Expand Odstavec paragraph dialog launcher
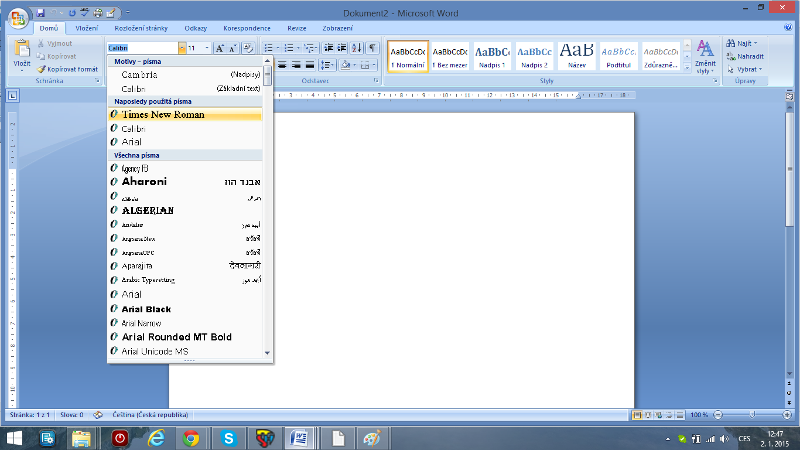Screen dimensions: 800x450 click(x=376, y=81)
